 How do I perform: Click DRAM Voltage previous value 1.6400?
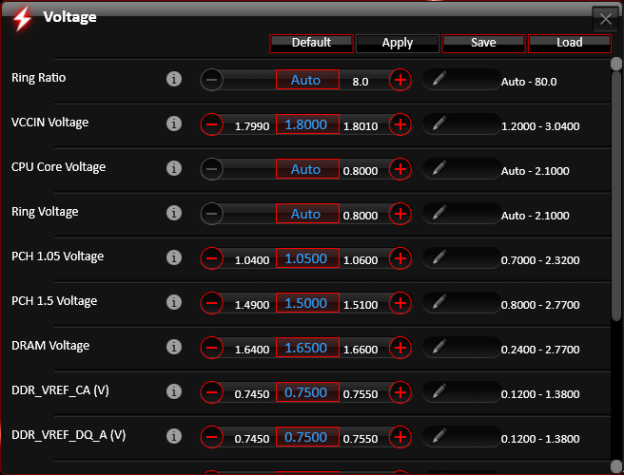252,349
